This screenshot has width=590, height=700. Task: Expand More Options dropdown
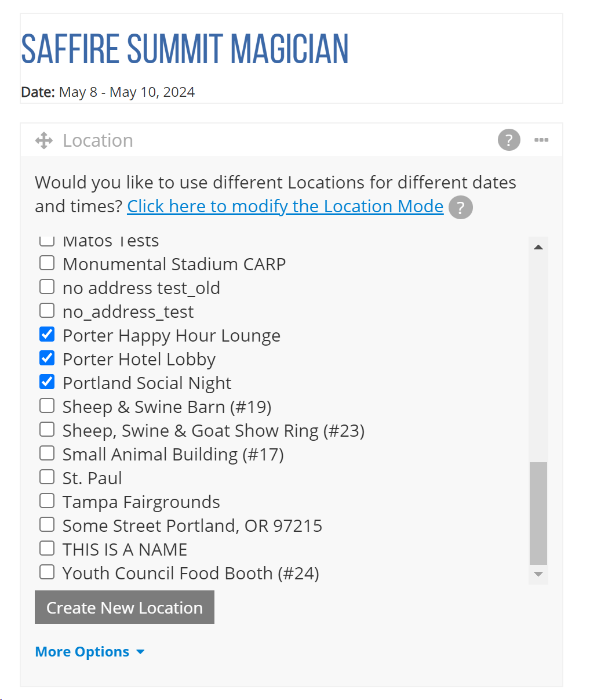pos(90,652)
